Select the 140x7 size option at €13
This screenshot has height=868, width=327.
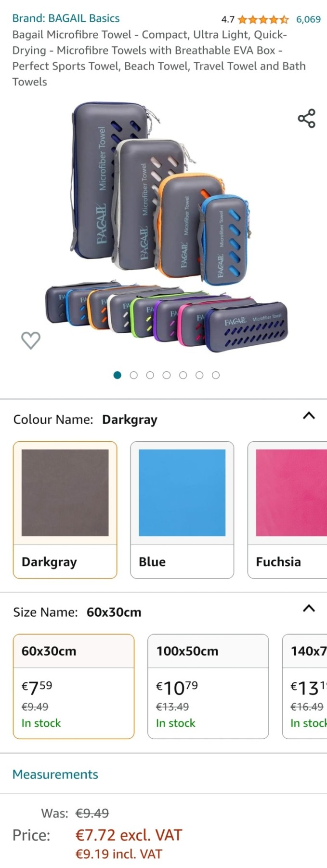pos(305,686)
